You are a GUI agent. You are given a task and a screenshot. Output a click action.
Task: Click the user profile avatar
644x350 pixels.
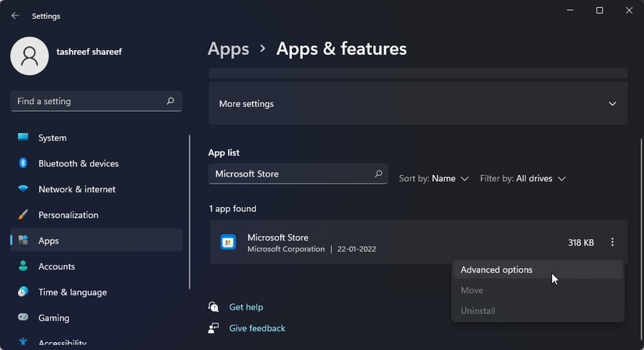[x=29, y=56]
